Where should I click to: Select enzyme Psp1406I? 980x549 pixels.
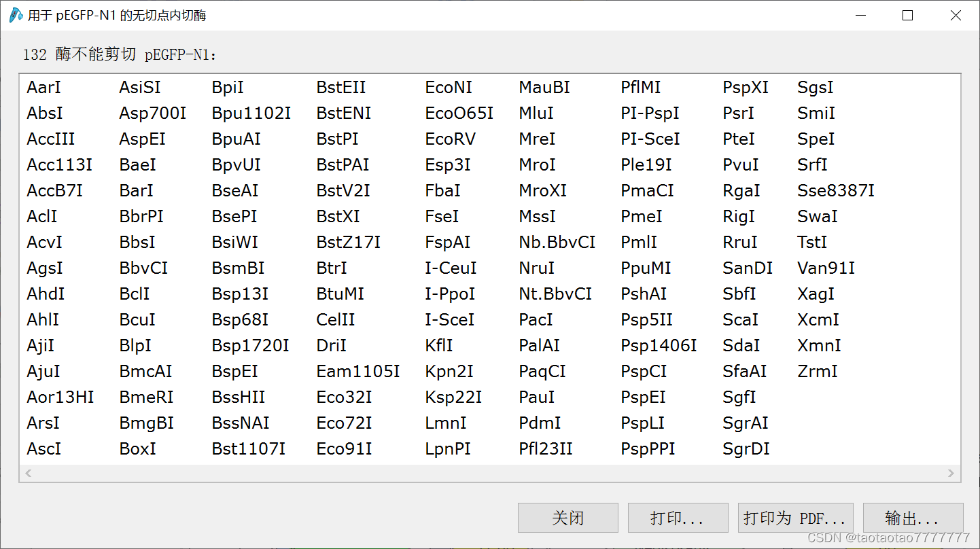click(659, 346)
